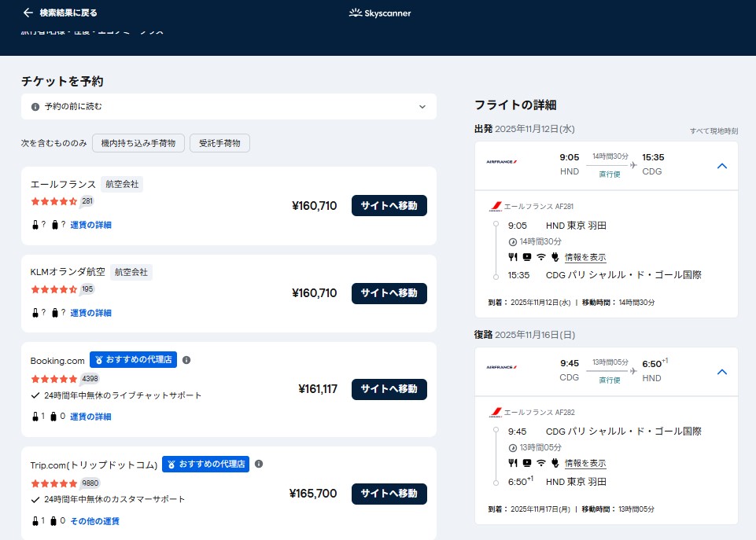756x540 pixels.
Task: Click Air France logo in outbound summary
Action: click(x=501, y=162)
